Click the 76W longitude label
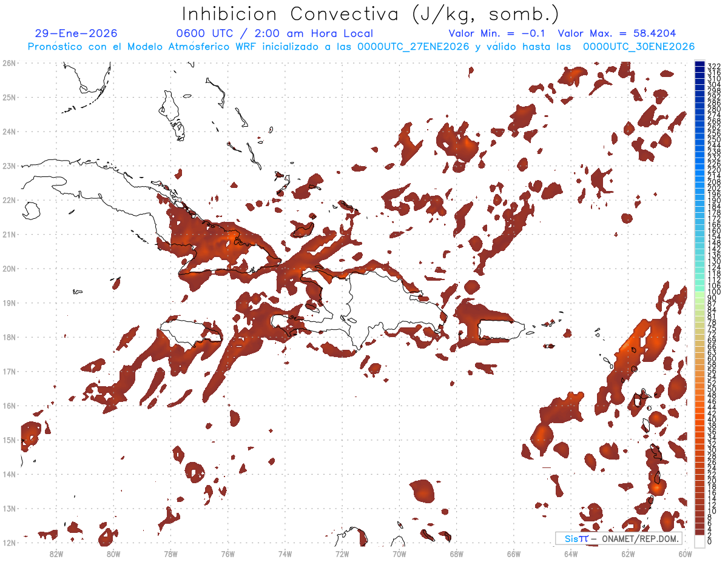The image size is (728, 562). point(227,554)
